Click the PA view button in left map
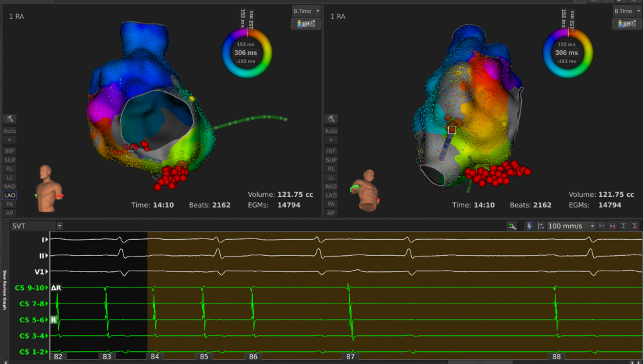 tap(10, 203)
